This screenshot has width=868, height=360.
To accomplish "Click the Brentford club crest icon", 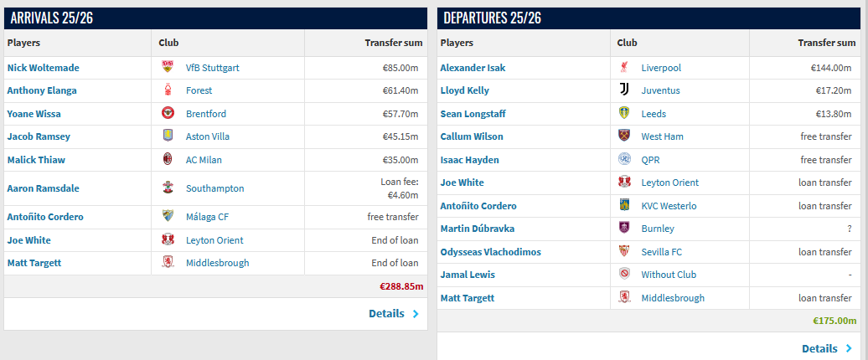I will pyautogui.click(x=168, y=113).
